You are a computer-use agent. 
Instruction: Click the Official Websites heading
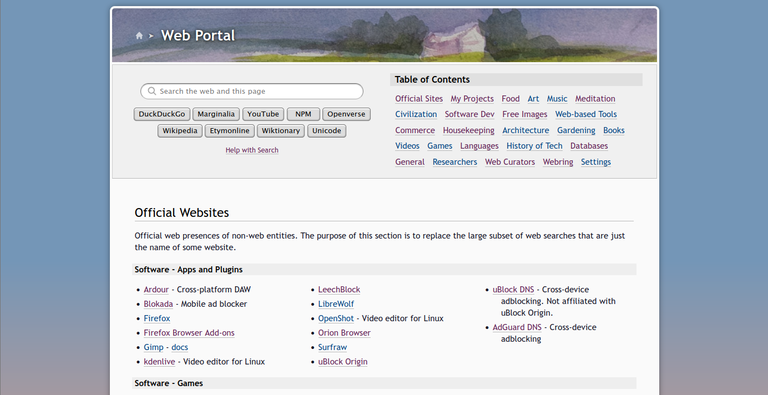182,213
